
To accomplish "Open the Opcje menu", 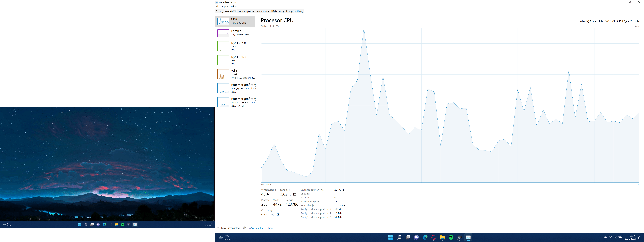I will click(x=225, y=6).
